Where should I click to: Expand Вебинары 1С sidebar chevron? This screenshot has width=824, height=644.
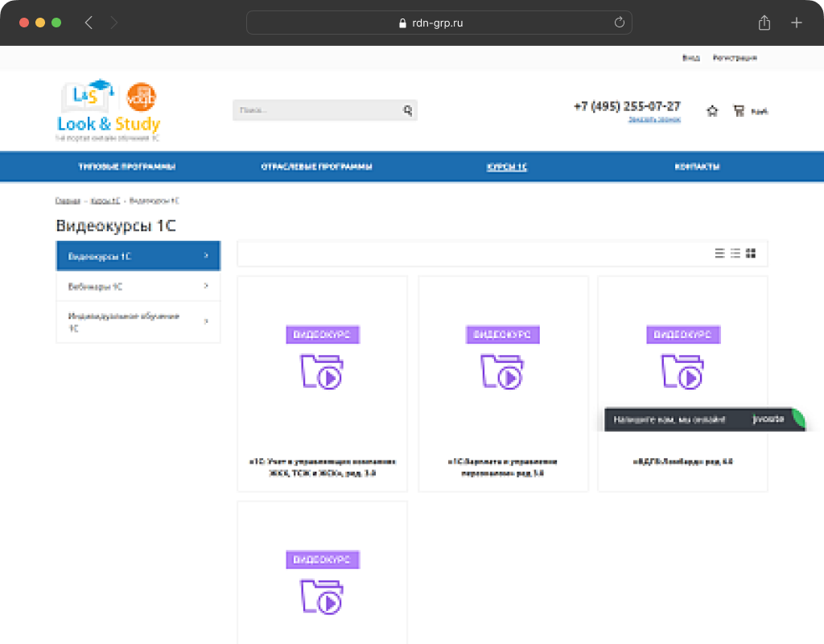[x=206, y=286]
